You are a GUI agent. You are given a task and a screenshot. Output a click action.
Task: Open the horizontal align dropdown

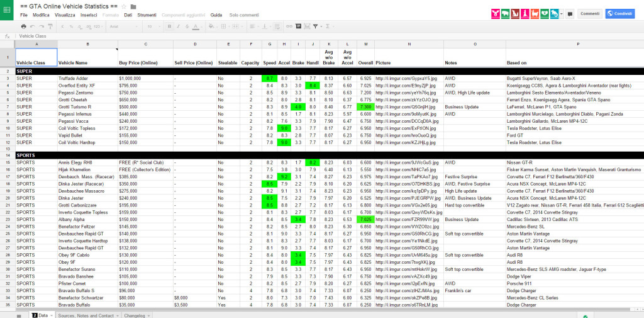point(253,26)
